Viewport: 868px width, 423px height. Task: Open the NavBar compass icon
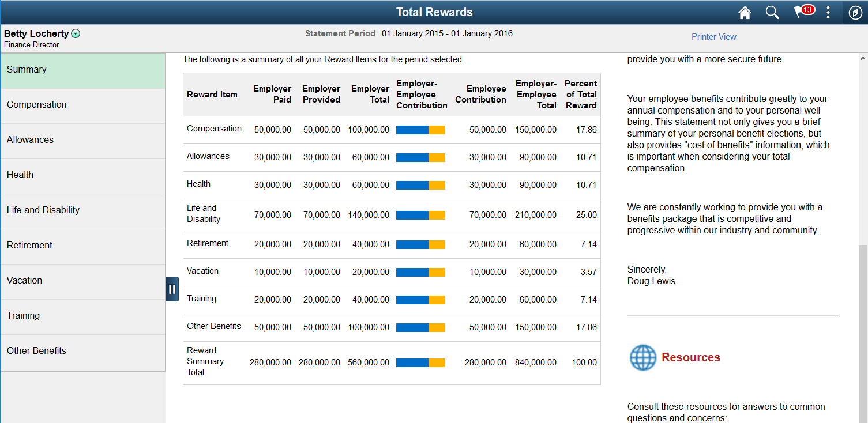[855, 12]
